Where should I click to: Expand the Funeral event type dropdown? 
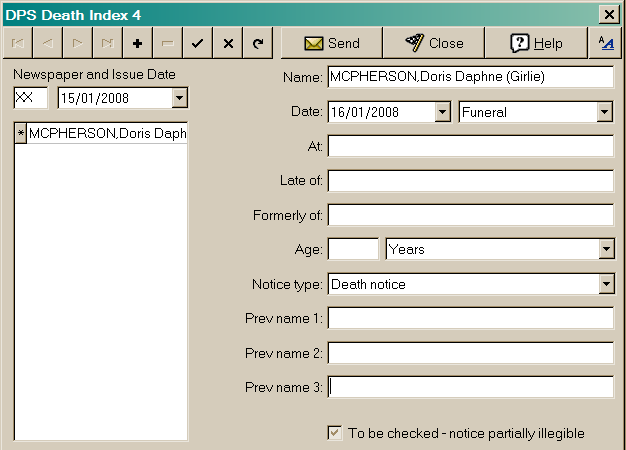604,112
